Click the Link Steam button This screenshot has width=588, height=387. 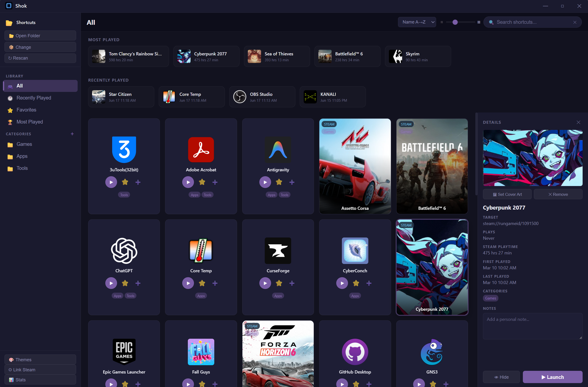(x=40, y=370)
